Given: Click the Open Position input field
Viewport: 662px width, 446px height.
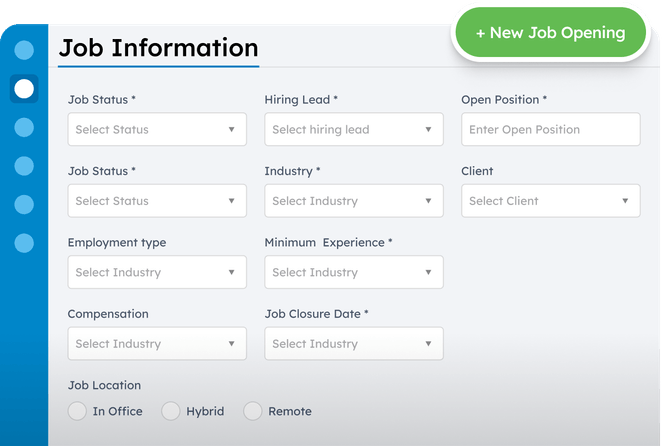Looking at the screenshot, I should pyautogui.click(x=550, y=130).
